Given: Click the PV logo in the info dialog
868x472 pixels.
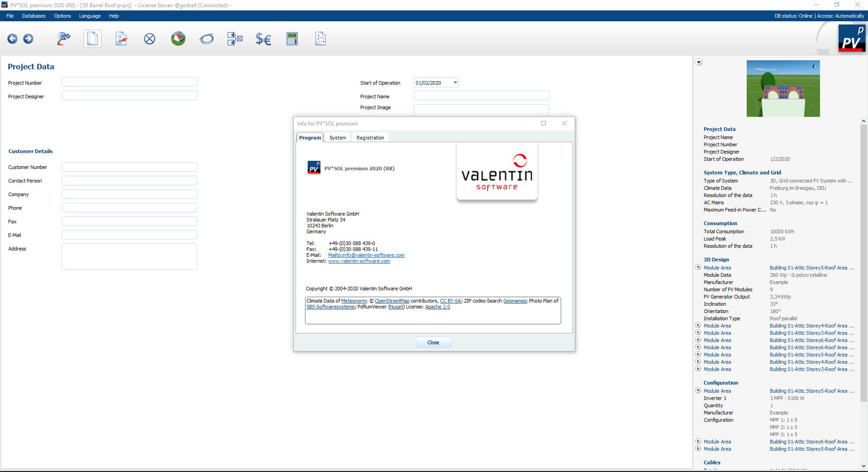Looking at the screenshot, I should click(x=314, y=168).
